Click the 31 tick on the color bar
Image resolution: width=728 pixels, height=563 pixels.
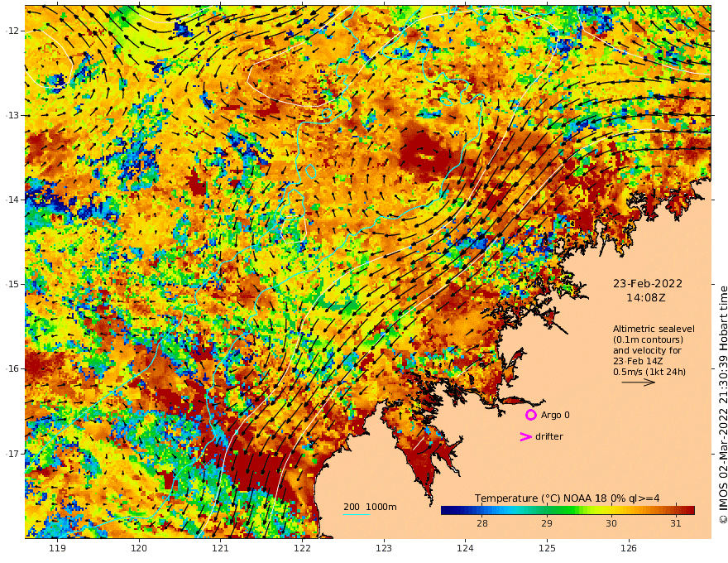coord(676,523)
